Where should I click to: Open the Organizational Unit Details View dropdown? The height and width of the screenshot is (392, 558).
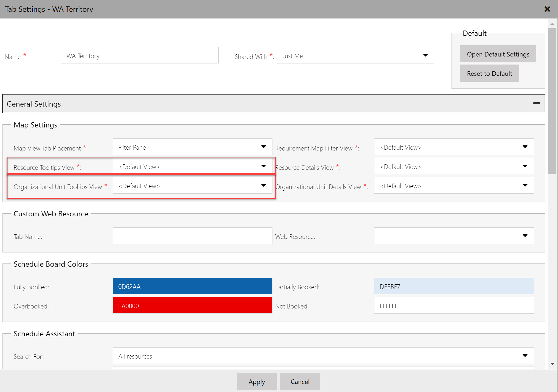525,185
